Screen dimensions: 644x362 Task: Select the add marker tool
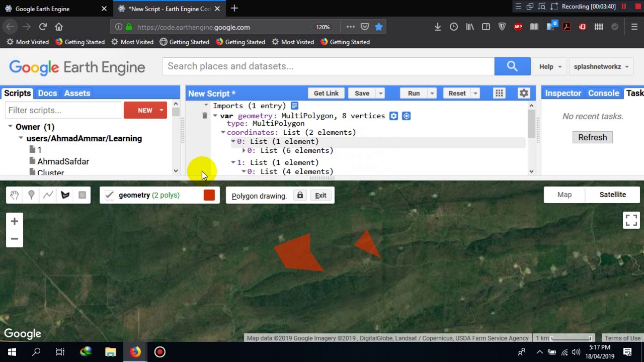coord(31,195)
